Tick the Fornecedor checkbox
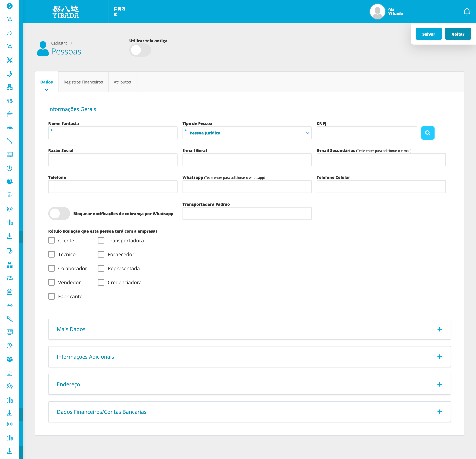This screenshot has width=476, height=459. [x=101, y=254]
